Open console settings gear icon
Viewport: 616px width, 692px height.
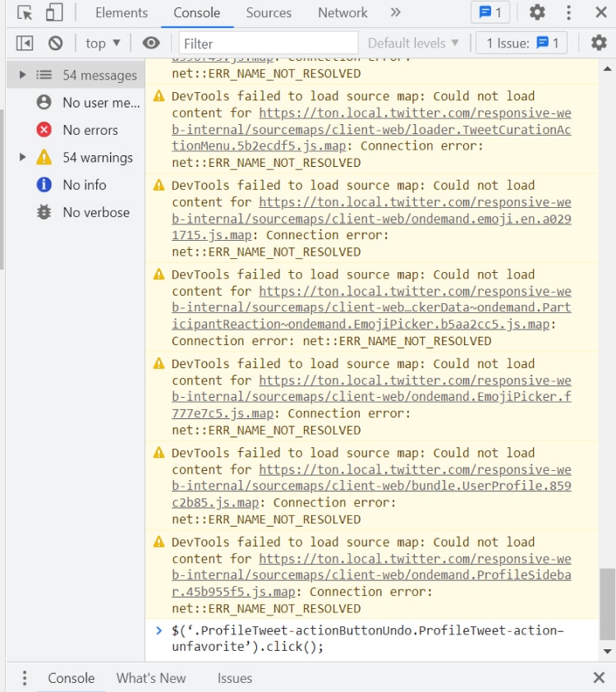pyautogui.click(x=599, y=43)
